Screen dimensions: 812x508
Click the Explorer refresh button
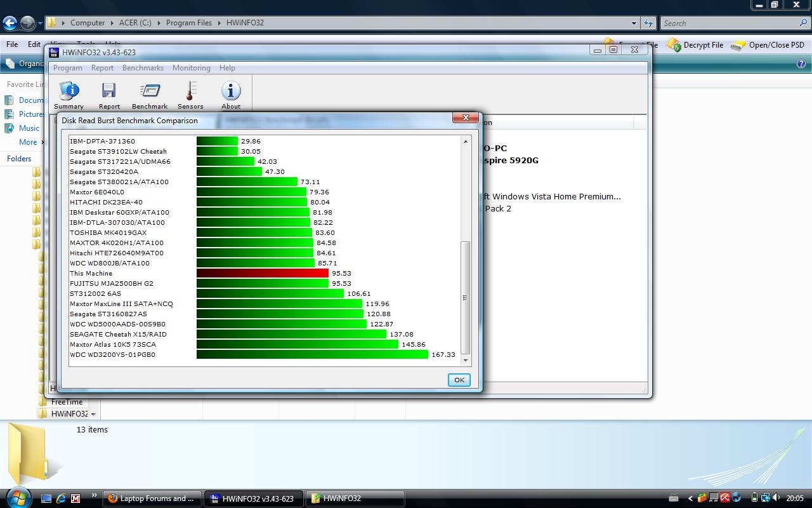(x=648, y=23)
